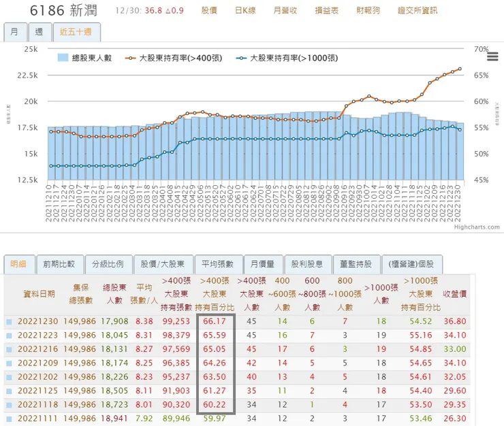Click the >400張大股東持有百分比 column header
504x426 pixels.
(x=215, y=294)
